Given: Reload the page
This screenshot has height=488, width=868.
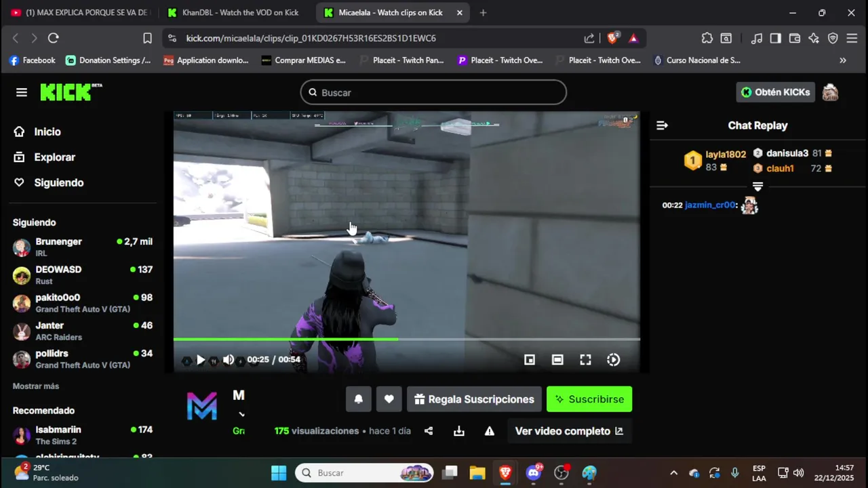Looking at the screenshot, I should coord(54,39).
